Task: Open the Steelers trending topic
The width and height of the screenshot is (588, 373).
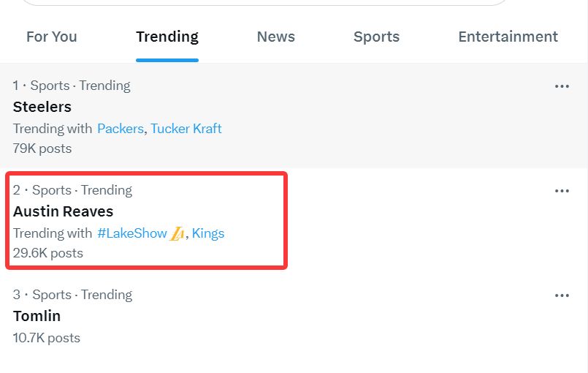Action: [x=42, y=107]
